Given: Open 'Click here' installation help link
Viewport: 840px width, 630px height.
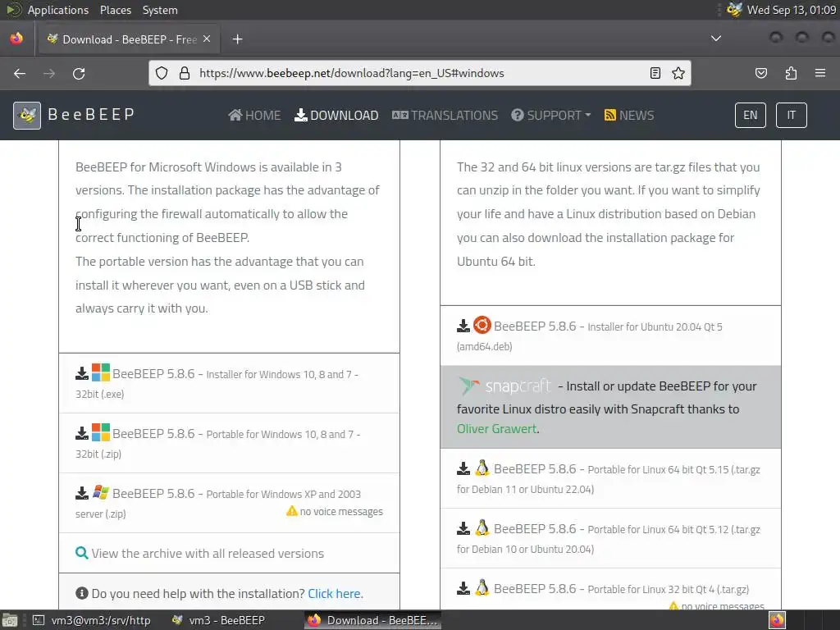Looking at the screenshot, I should click(x=336, y=594).
